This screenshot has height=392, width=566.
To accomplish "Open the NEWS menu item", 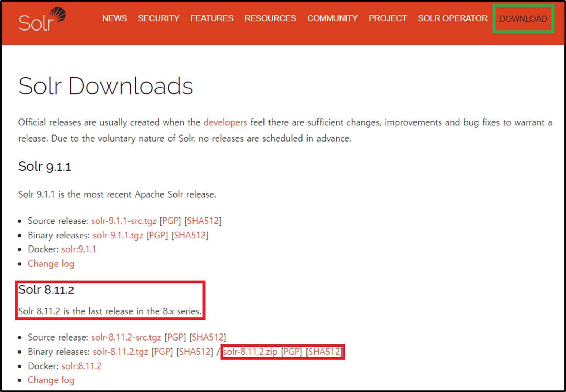I will [114, 18].
